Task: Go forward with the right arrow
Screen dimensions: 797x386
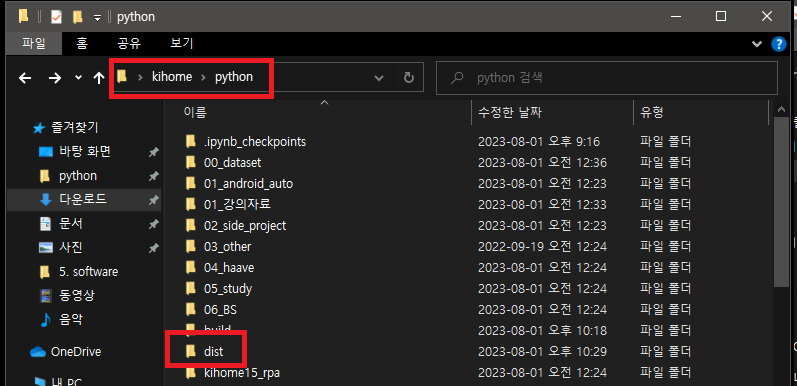Action: coord(54,78)
